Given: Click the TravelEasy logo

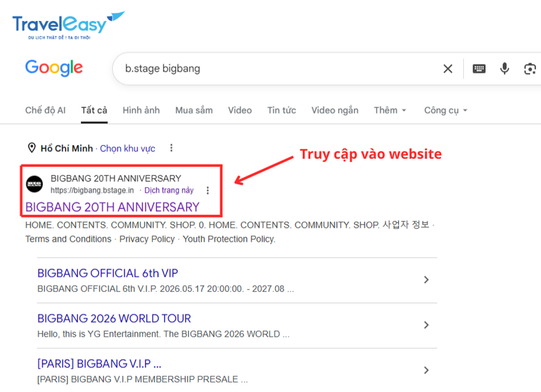Looking at the screenshot, I should [68, 26].
